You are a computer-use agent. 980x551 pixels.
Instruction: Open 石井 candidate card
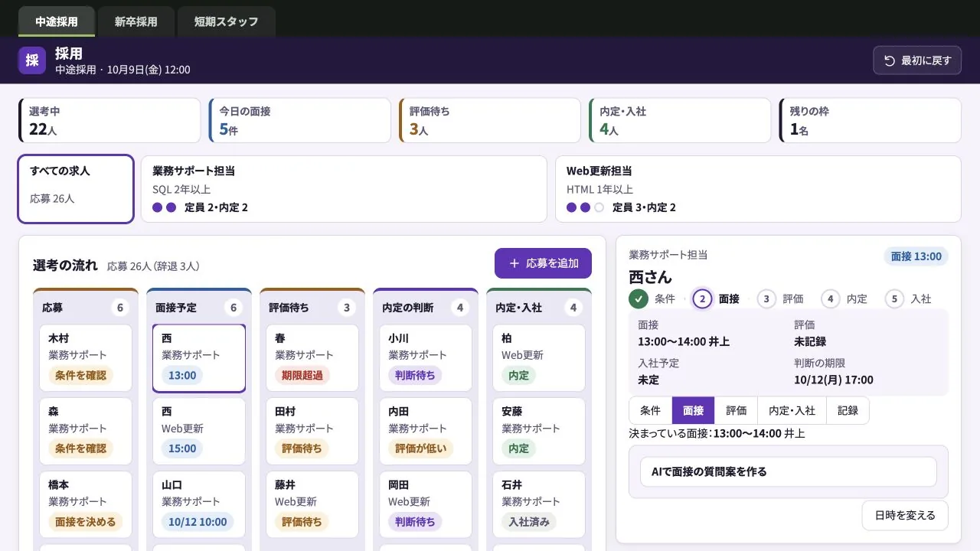(539, 505)
